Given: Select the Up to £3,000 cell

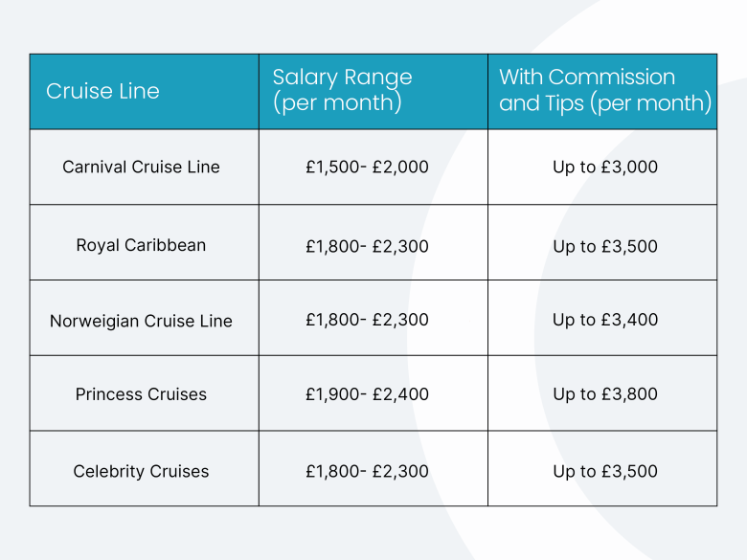Looking at the screenshot, I should click(x=602, y=168).
